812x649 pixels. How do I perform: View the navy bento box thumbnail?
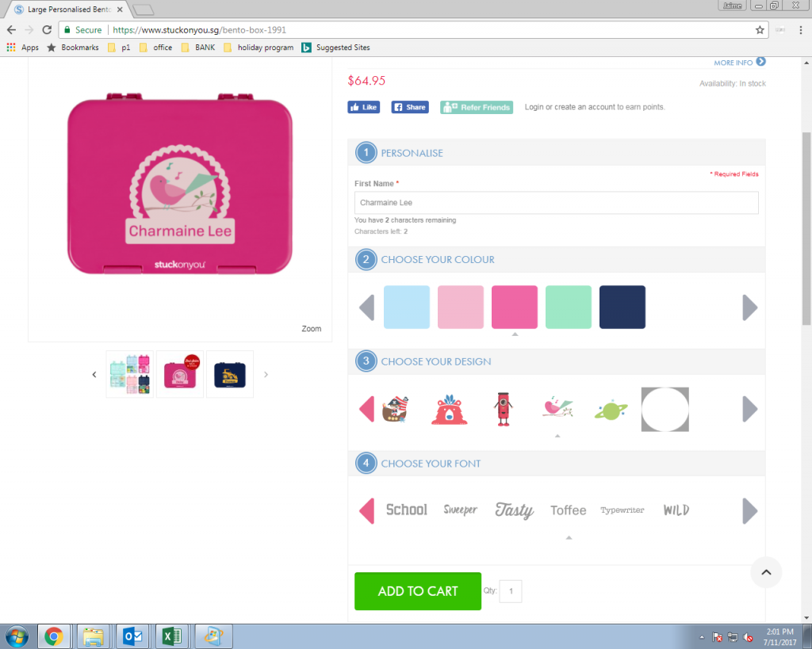point(230,374)
